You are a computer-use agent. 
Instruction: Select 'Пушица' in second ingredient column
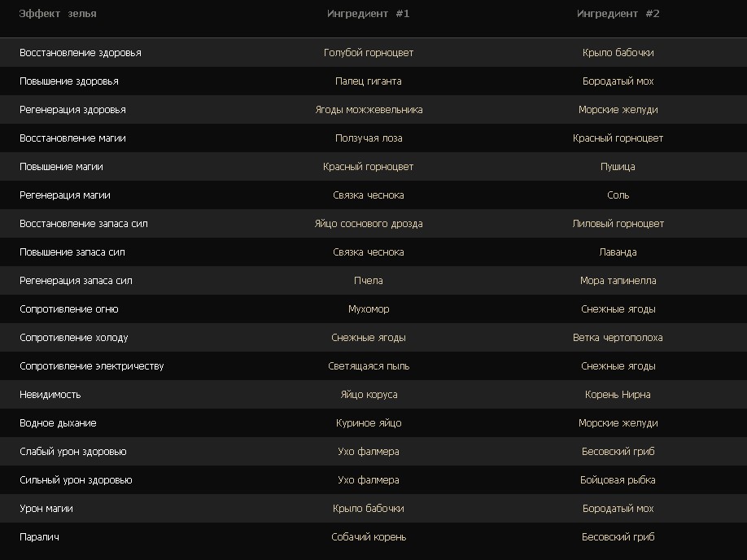(618, 167)
